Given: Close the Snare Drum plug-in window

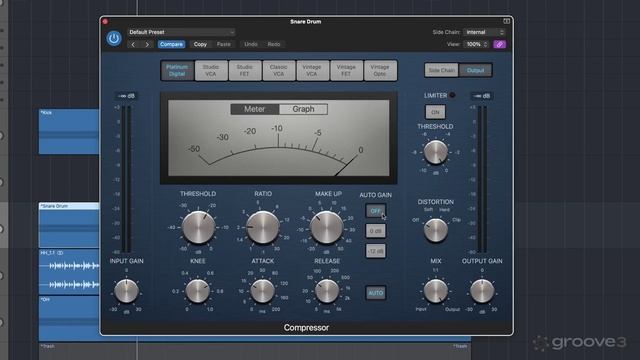Looking at the screenshot, I should pos(105,21).
